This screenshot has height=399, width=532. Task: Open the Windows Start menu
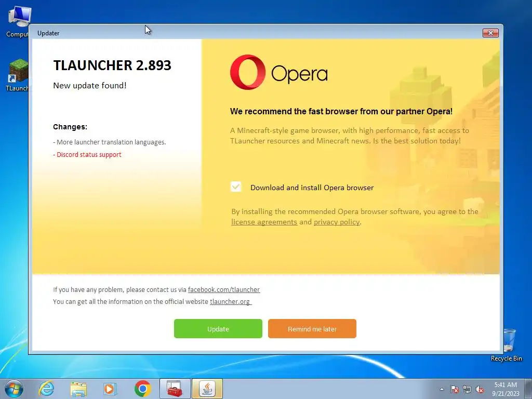(14, 389)
